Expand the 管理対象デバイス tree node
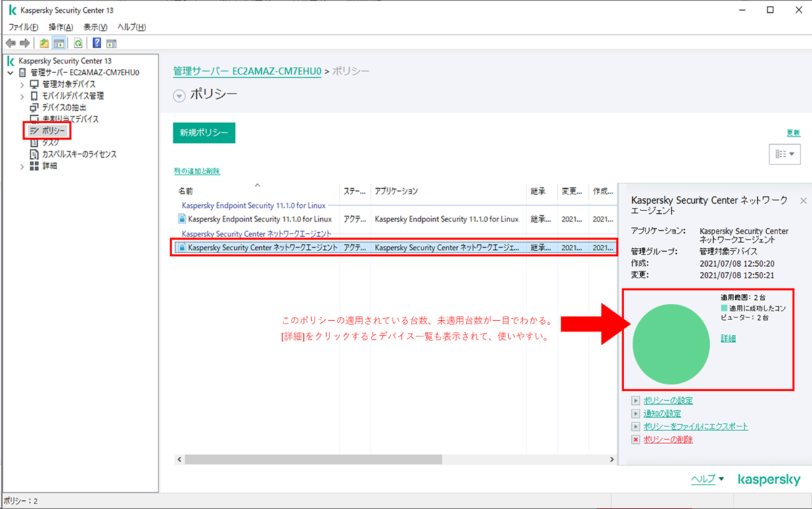This screenshot has width=812, height=509. (22, 84)
